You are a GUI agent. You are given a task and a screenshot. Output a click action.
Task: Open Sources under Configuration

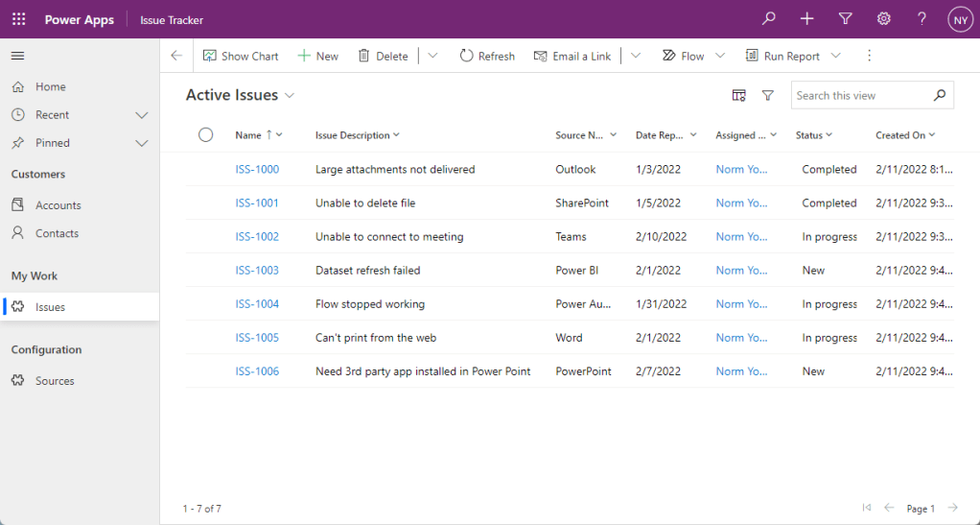coord(54,381)
